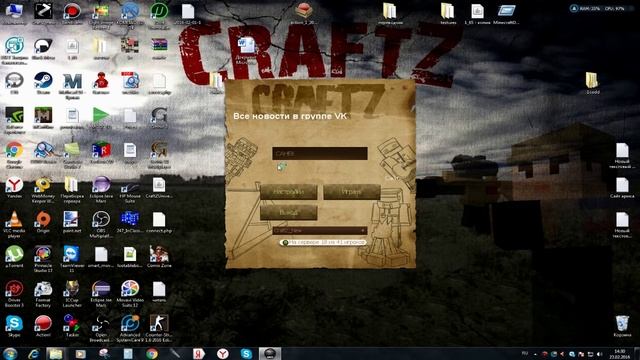The height and width of the screenshot is (360, 640).
Task: Select the textures folder on the desktop
Action: (x=448, y=13)
